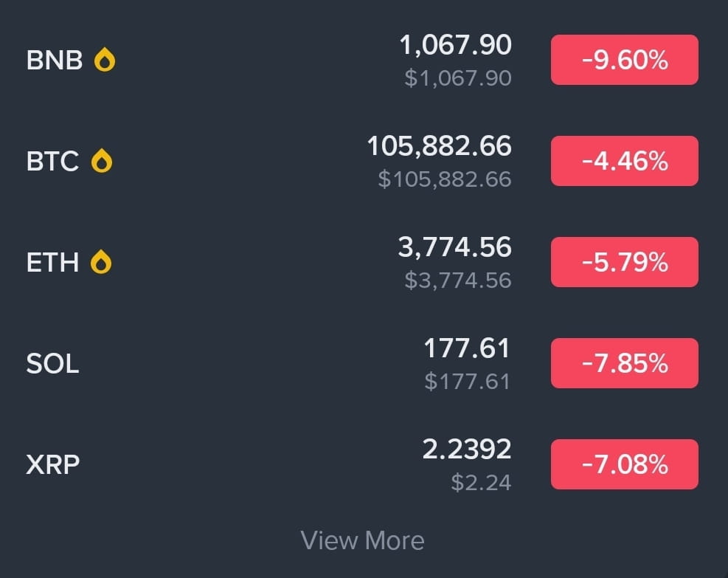Select SOL price 177.61
The image size is (728, 578).
pos(467,348)
